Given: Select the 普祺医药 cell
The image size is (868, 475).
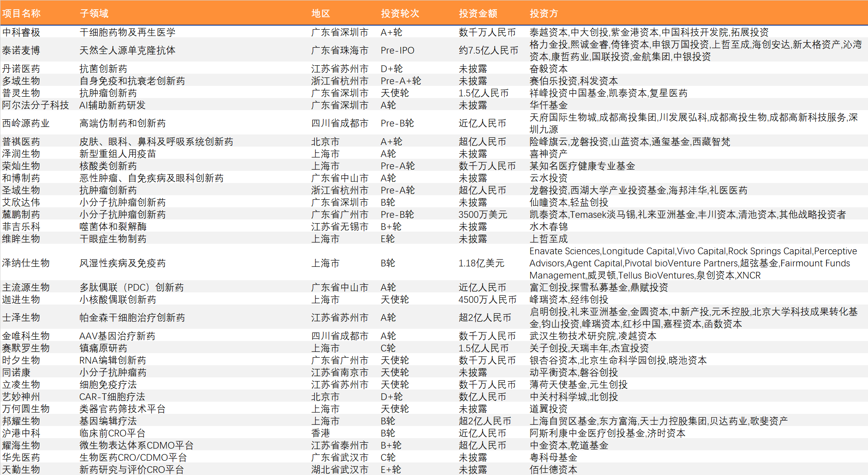Looking at the screenshot, I should 21,142.
